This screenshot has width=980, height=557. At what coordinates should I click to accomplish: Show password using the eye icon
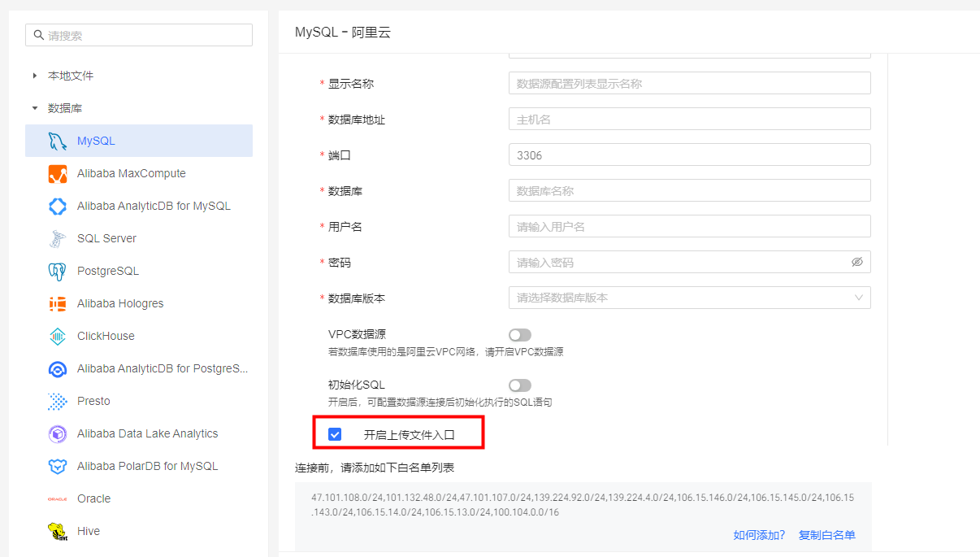[x=856, y=262]
